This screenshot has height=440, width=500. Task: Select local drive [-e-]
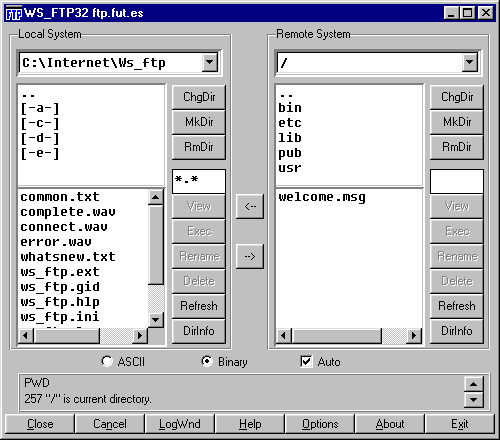click(x=40, y=153)
